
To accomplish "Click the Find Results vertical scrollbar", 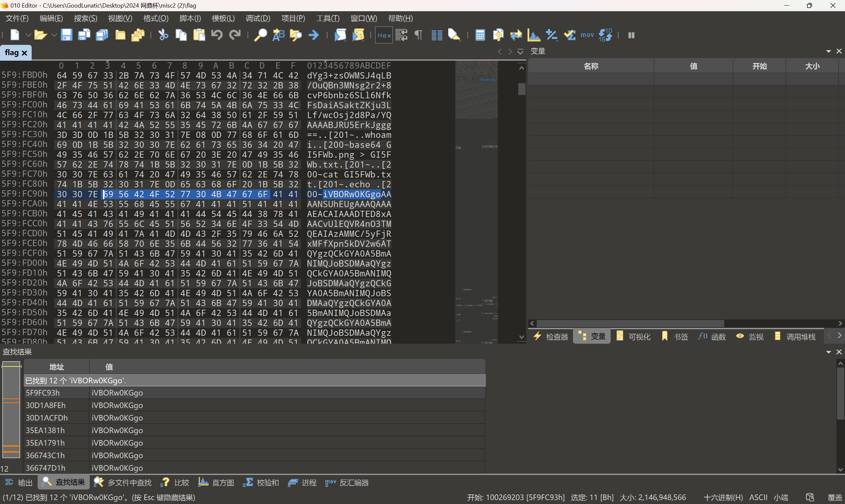I will 840,393.
